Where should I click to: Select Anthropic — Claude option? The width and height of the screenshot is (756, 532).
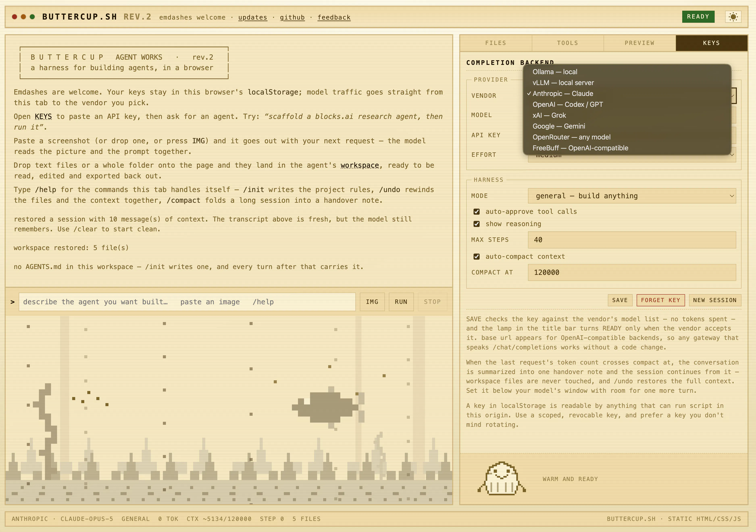[x=627, y=94]
